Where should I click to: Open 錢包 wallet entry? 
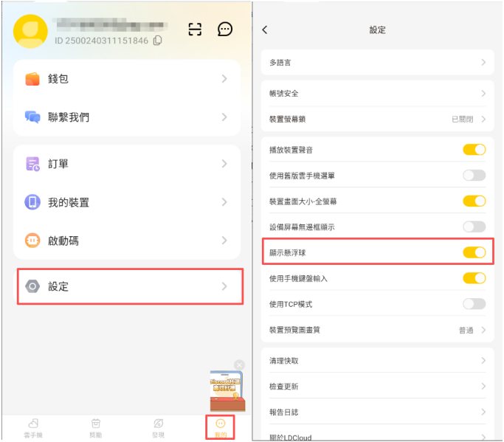click(127, 79)
